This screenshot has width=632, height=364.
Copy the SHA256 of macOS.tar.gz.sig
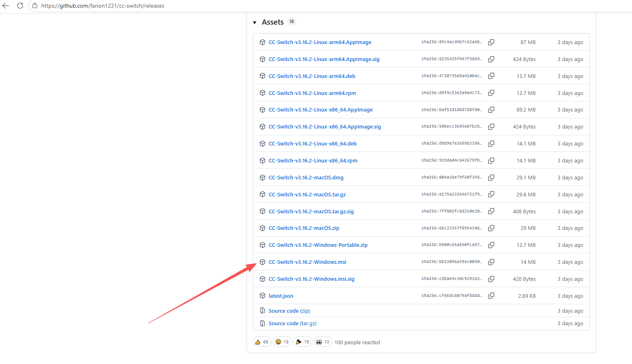point(491,211)
